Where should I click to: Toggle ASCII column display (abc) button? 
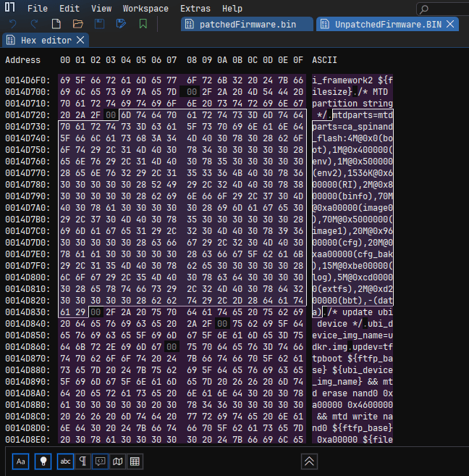(x=65, y=462)
